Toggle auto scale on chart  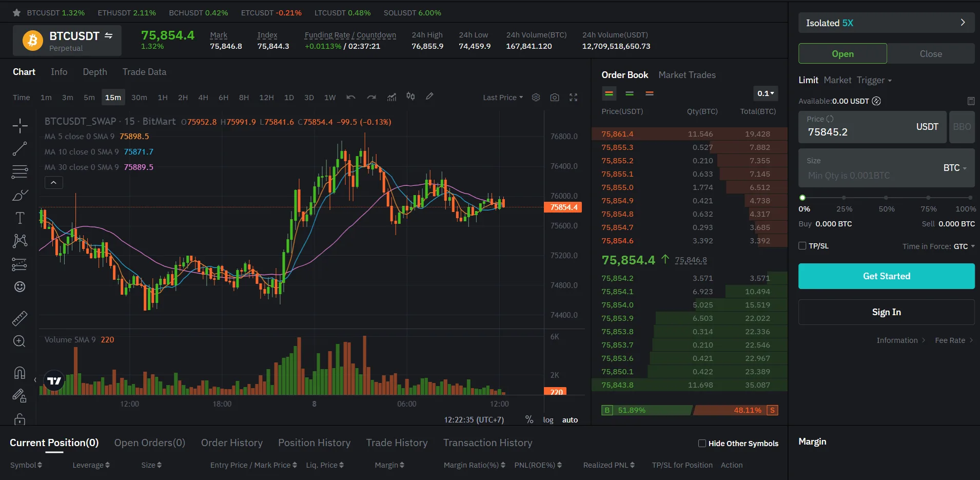point(570,420)
